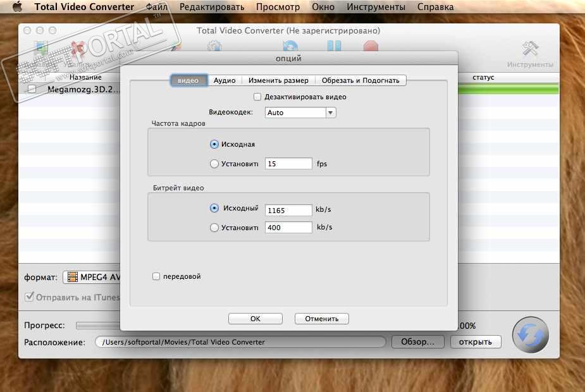
Task: Select Исходный bitrate radio button
Action: pos(214,208)
